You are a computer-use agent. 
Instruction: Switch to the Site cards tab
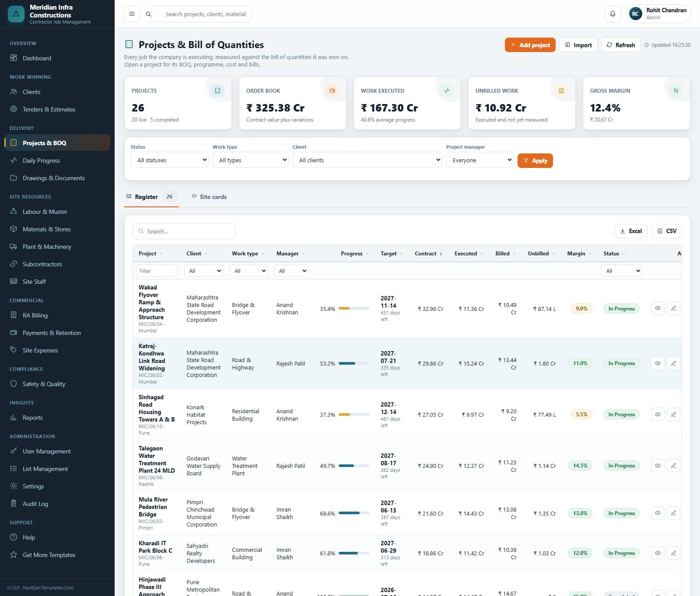point(209,197)
